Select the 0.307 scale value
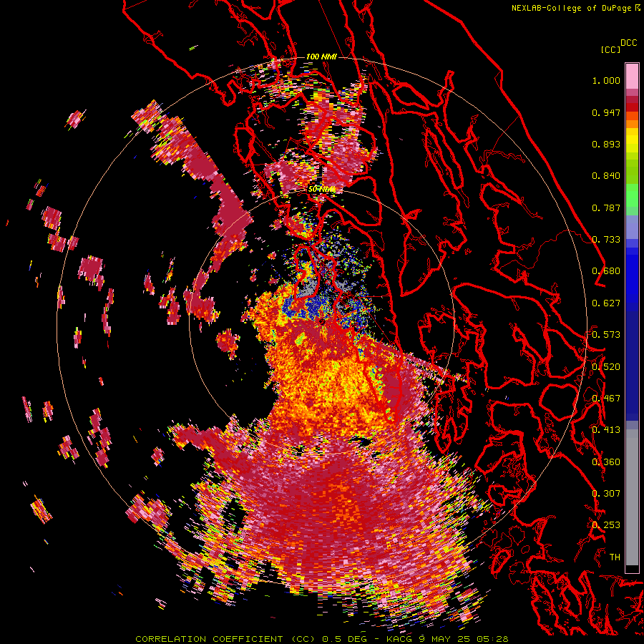Viewport: 644px width, 644px height. [606, 494]
